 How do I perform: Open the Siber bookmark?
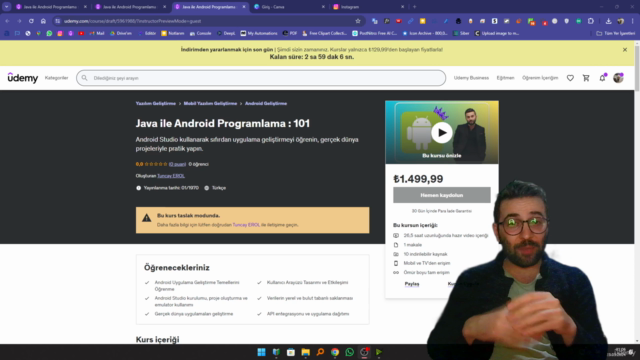click(x=461, y=33)
